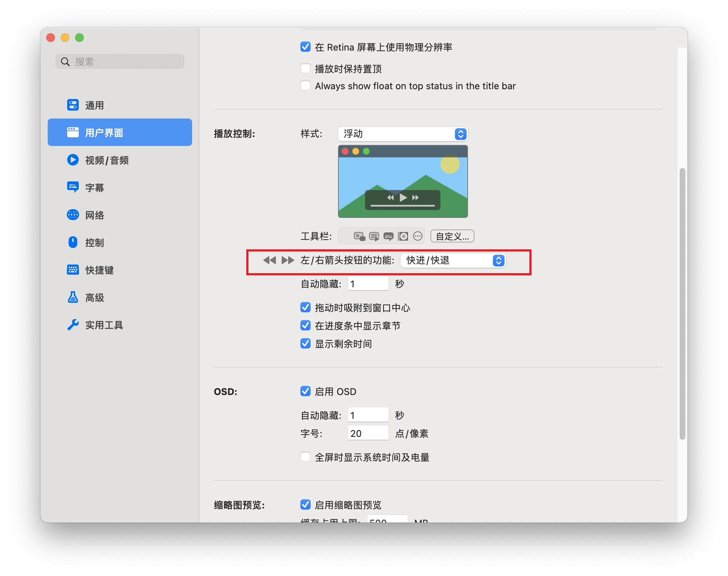Click the playlist toolbar icon
This screenshot has width=728, height=576.
coord(374,236)
